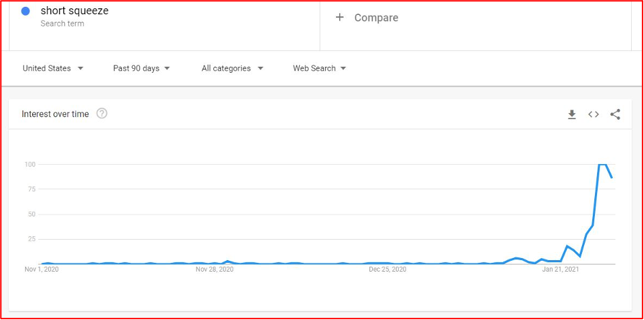Click the Jan 21, 2021 axis label
The height and width of the screenshot is (320, 644).
[x=561, y=270]
